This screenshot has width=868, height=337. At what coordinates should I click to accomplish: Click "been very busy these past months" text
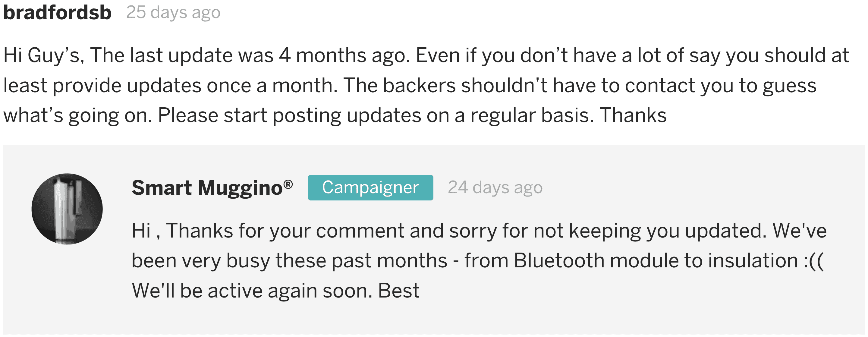tap(289, 261)
